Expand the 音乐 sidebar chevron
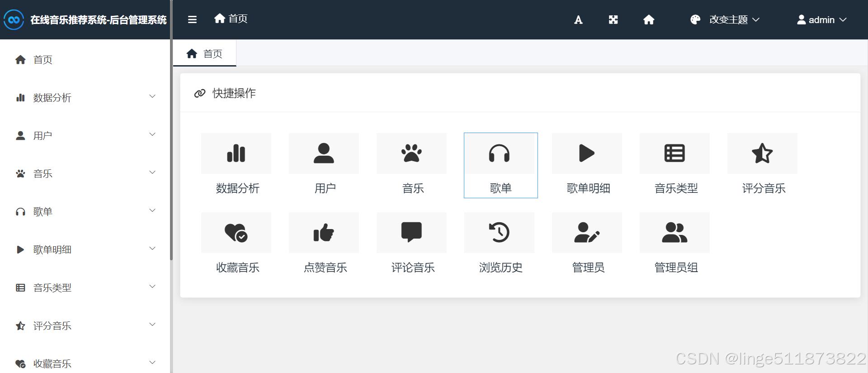 [x=152, y=172]
